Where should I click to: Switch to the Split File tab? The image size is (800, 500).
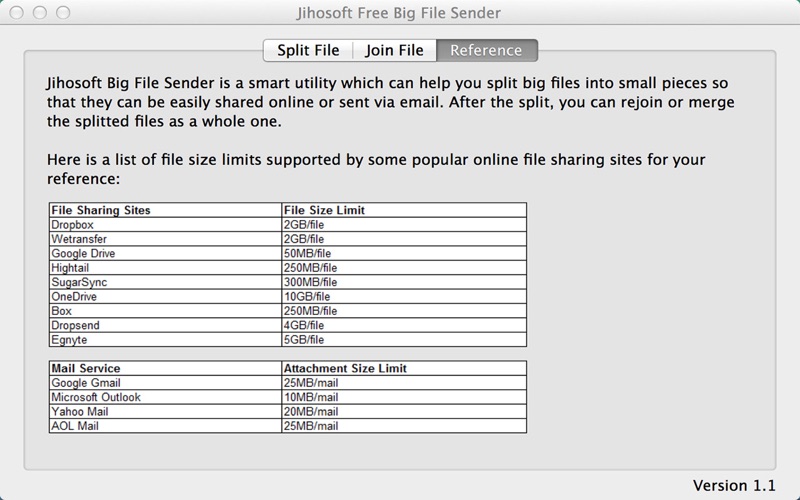(x=308, y=51)
